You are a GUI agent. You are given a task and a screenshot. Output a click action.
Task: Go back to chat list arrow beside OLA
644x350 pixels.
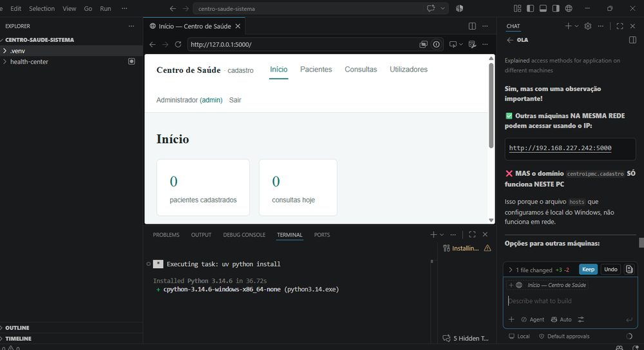510,40
